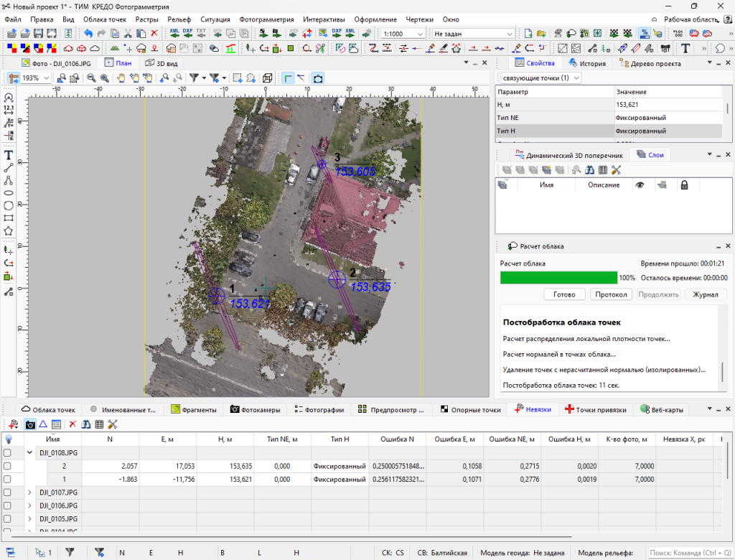The height and width of the screenshot is (560, 735).
Task: Open the 1:1000 scale dropdown
Action: pos(420,34)
